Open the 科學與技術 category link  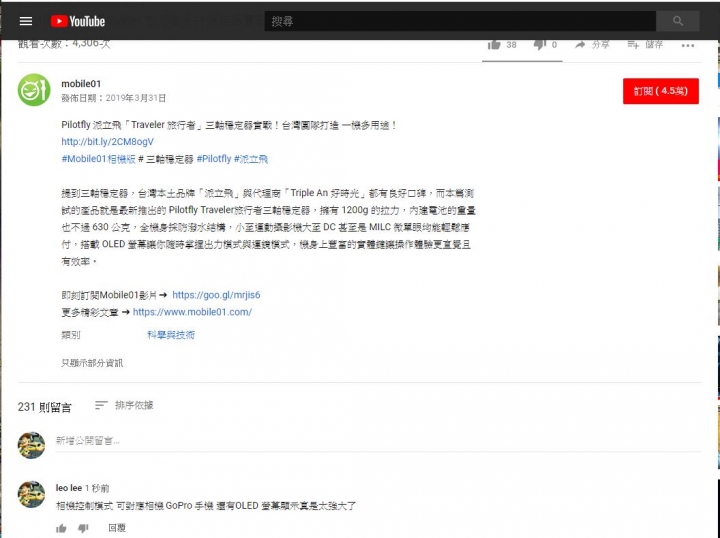pos(171,335)
